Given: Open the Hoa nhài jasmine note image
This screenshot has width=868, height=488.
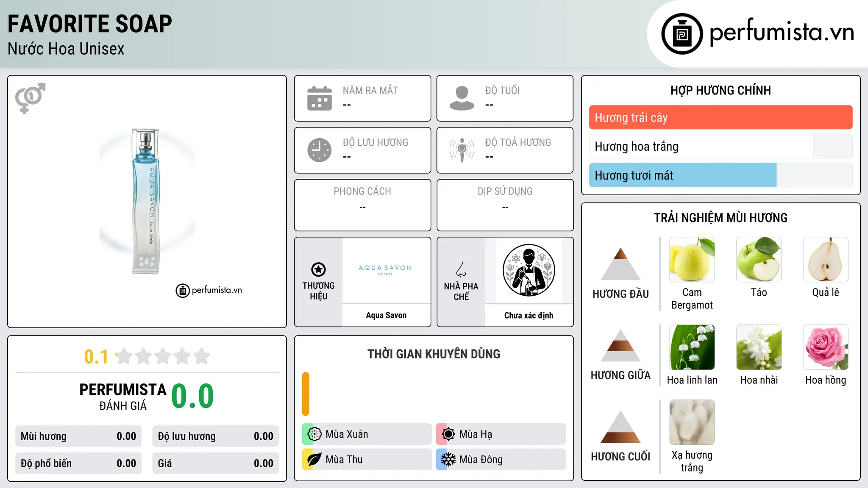Looking at the screenshot, I should pos(759,347).
